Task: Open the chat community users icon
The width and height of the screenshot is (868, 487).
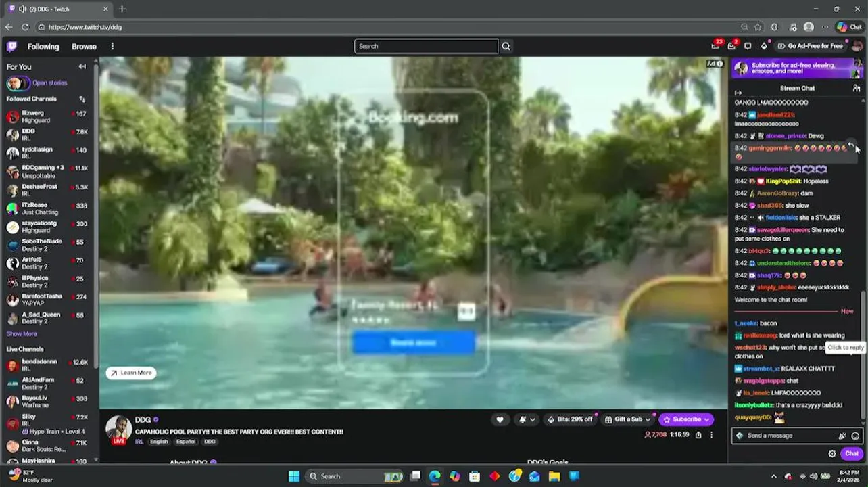Action: (x=857, y=88)
